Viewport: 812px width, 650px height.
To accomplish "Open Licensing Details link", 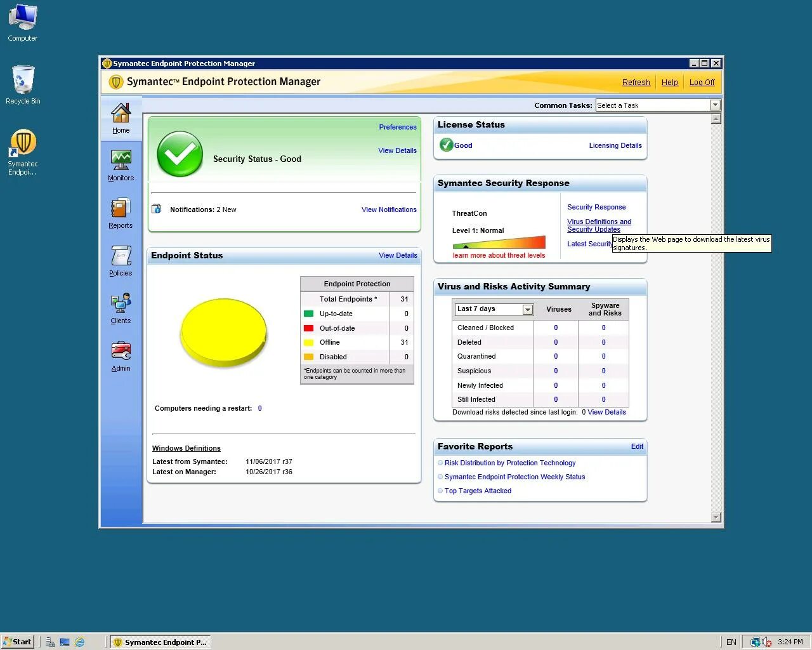I will (615, 145).
